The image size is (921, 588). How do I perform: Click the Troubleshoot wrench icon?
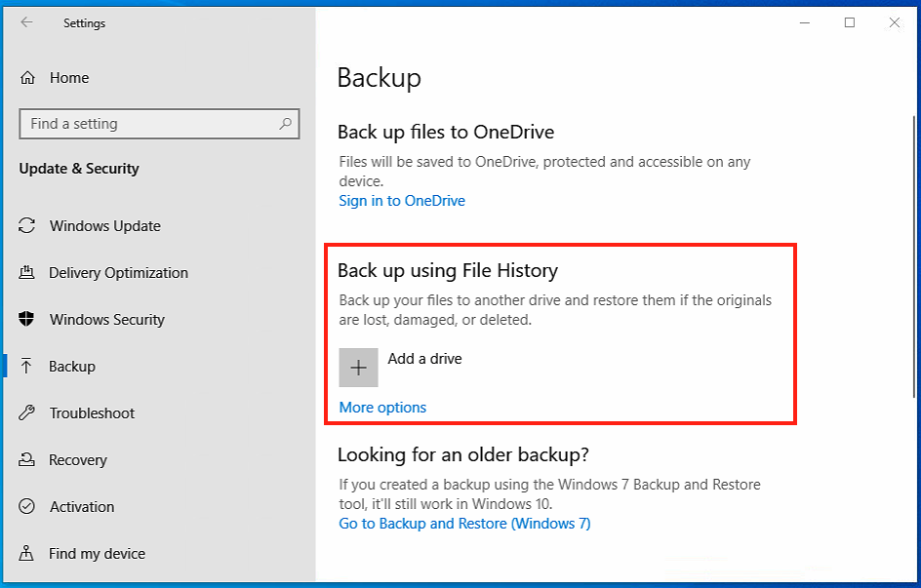[x=28, y=413]
